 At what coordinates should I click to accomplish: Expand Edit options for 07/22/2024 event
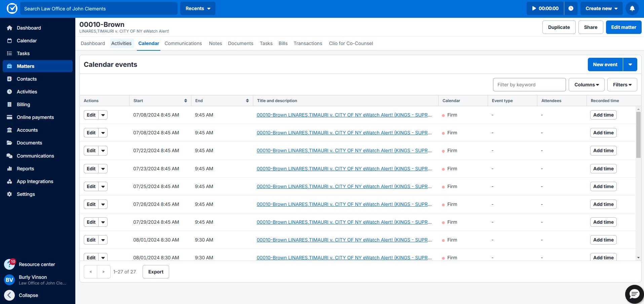click(103, 150)
